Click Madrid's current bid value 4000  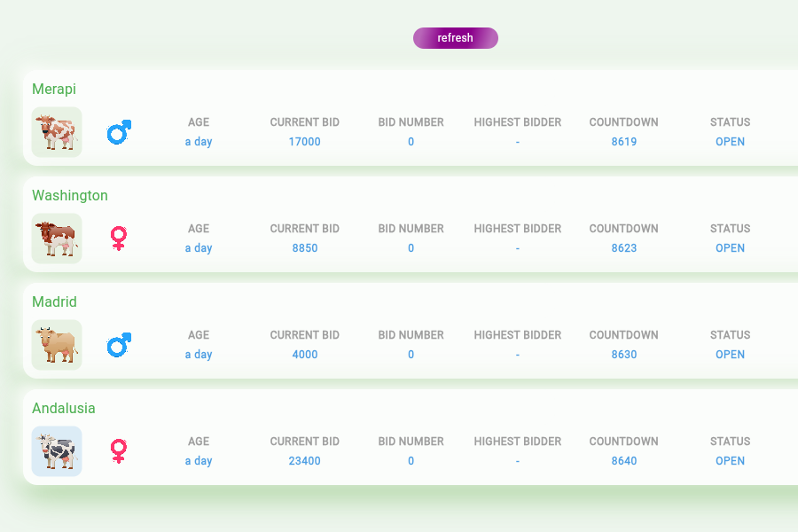tap(305, 355)
